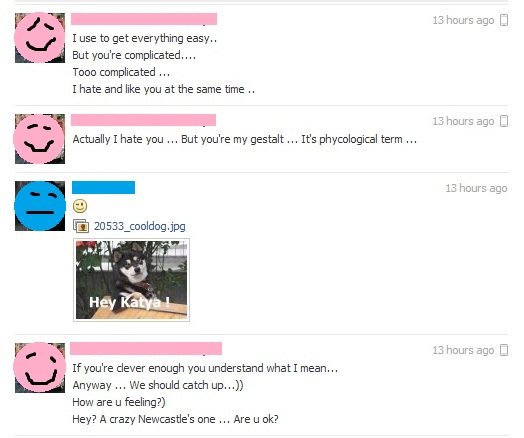Image resolution: width=524 pixels, height=438 pixels.
Task: Click the pink sender name on the last message
Action: tap(146, 348)
